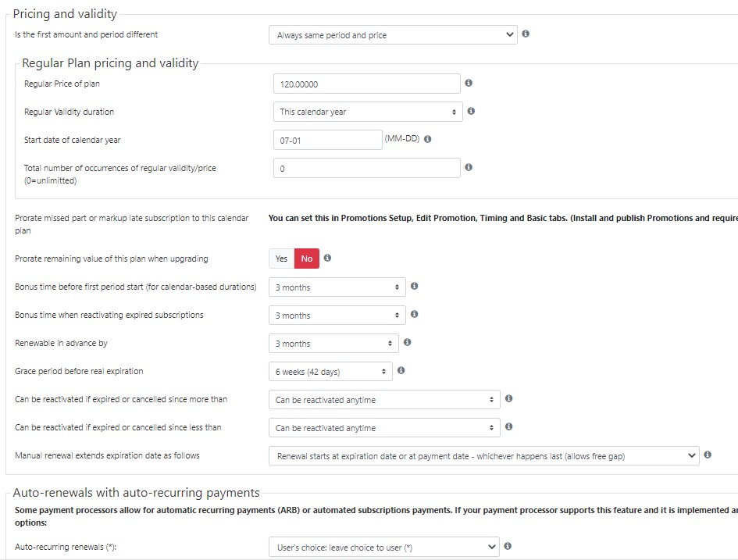Click info icon beside Regular Validity duration
The height and width of the screenshot is (560, 738).
[x=471, y=111]
